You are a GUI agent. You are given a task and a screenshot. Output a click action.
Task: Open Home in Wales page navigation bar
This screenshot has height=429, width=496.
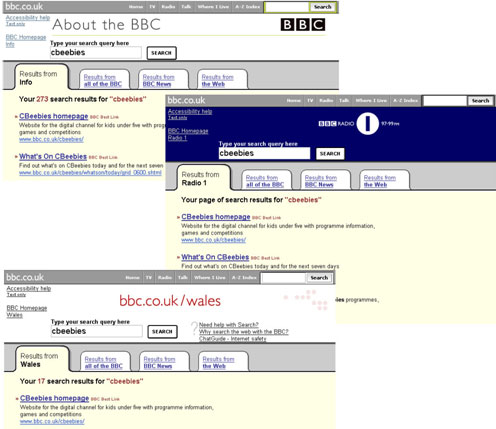tap(132, 277)
